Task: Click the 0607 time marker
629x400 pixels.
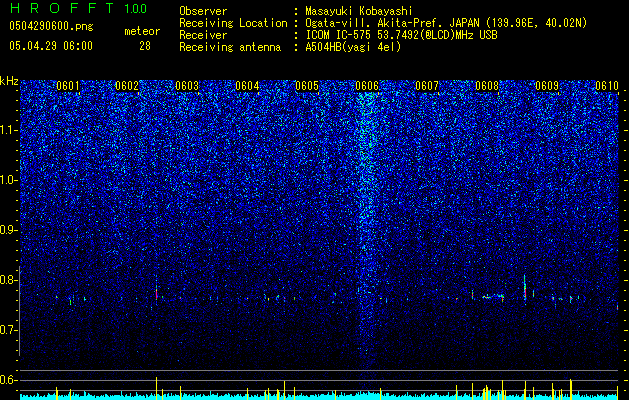Action: click(x=427, y=86)
